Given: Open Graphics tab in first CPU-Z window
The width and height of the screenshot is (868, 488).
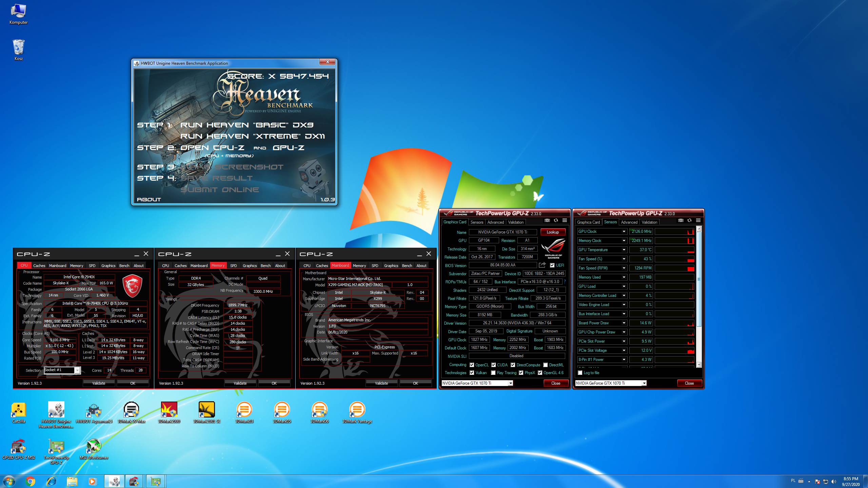Looking at the screenshot, I should point(108,266).
